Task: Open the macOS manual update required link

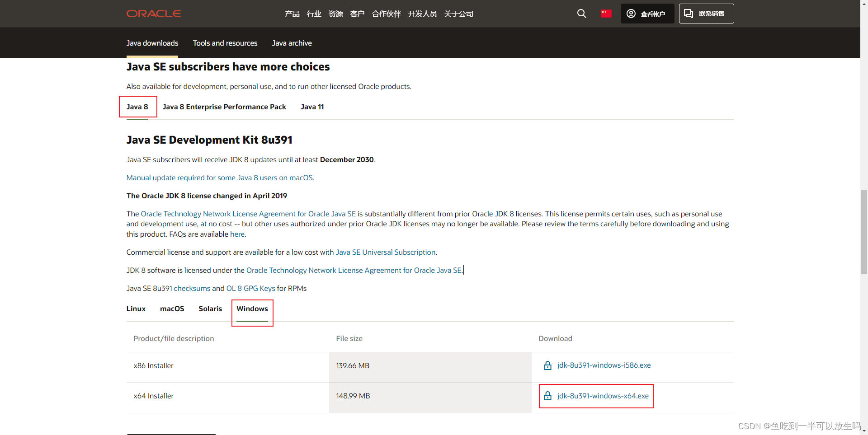Action: 220,178
